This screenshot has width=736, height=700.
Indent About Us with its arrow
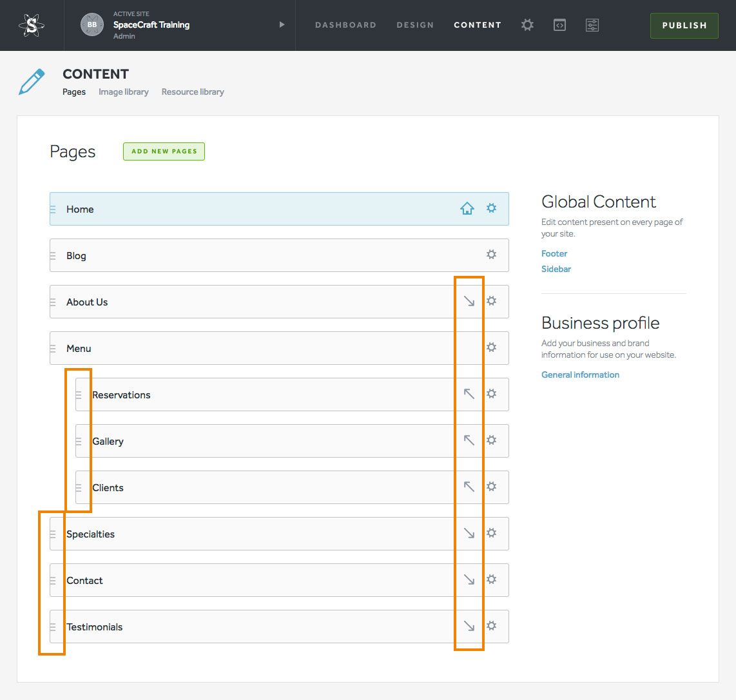pos(469,301)
